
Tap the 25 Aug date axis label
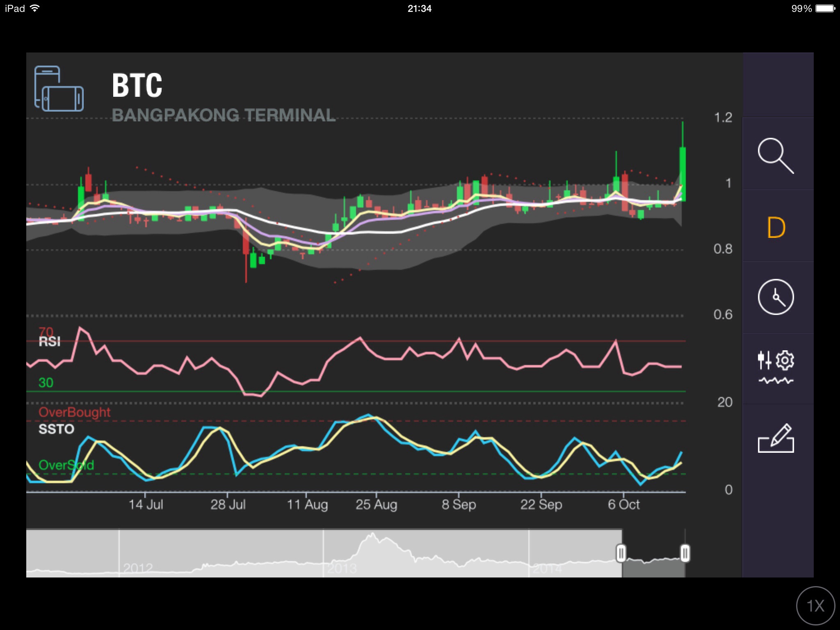tap(376, 504)
